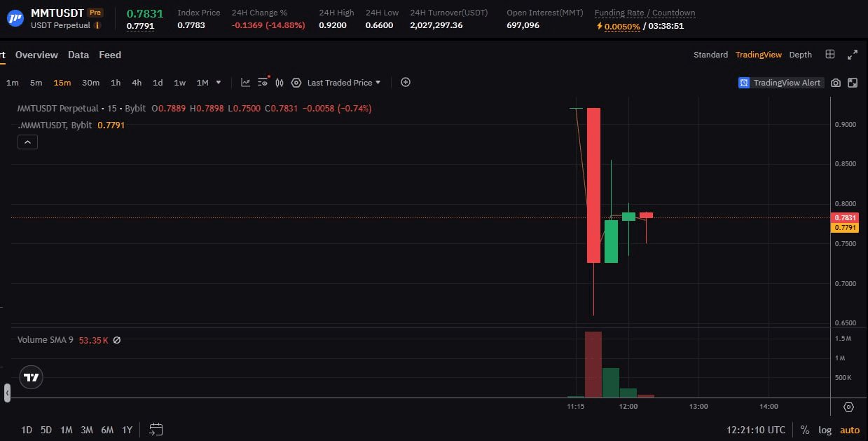Click the TradingView Alert button
This screenshot has height=441, width=868.
(x=780, y=83)
